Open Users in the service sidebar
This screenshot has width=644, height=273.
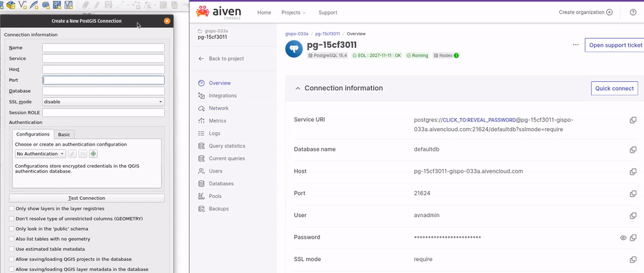tap(216, 171)
